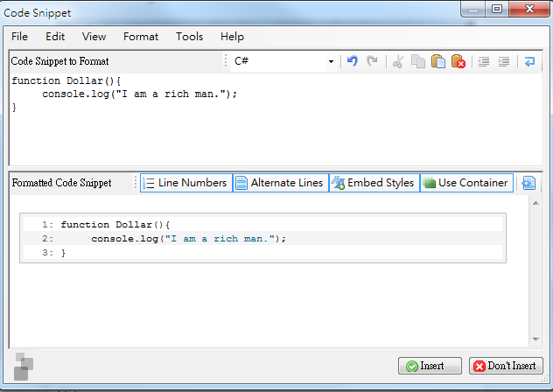
Task: Click the Undo arrow icon
Action: click(352, 61)
